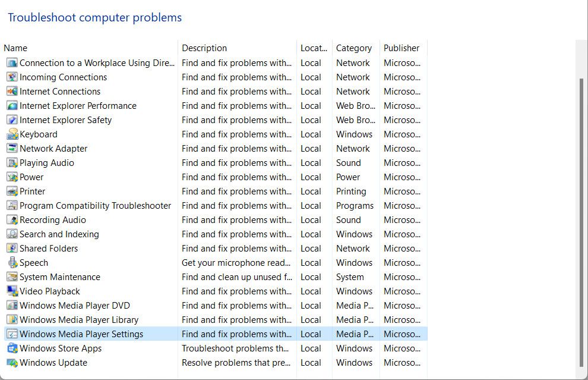The image size is (588, 380).
Task: Open Search and Indexing troubleshooter
Action: (59, 234)
